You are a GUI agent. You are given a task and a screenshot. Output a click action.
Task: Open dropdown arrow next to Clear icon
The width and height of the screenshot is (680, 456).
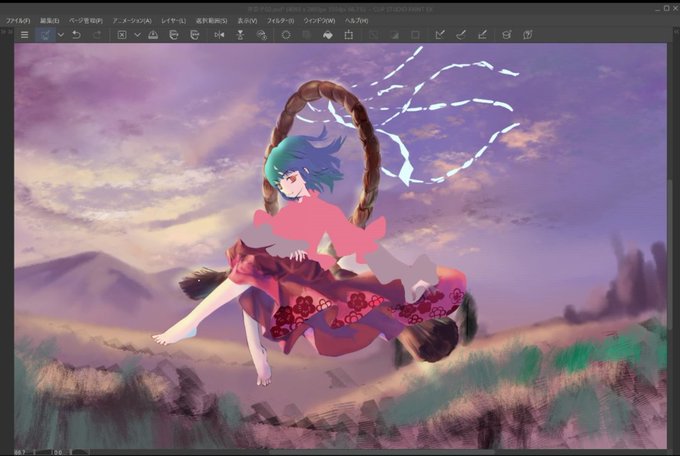(x=137, y=35)
